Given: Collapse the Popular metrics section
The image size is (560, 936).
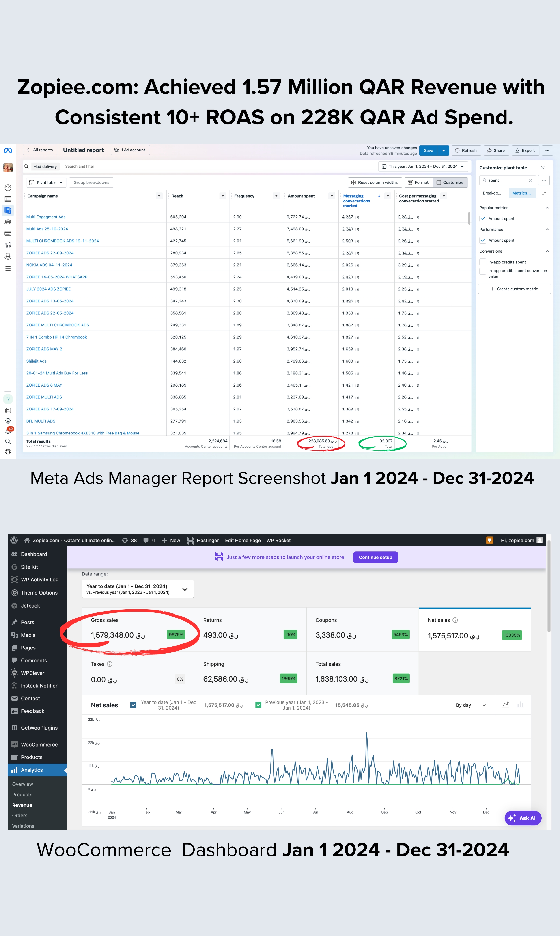Looking at the screenshot, I should coord(547,208).
